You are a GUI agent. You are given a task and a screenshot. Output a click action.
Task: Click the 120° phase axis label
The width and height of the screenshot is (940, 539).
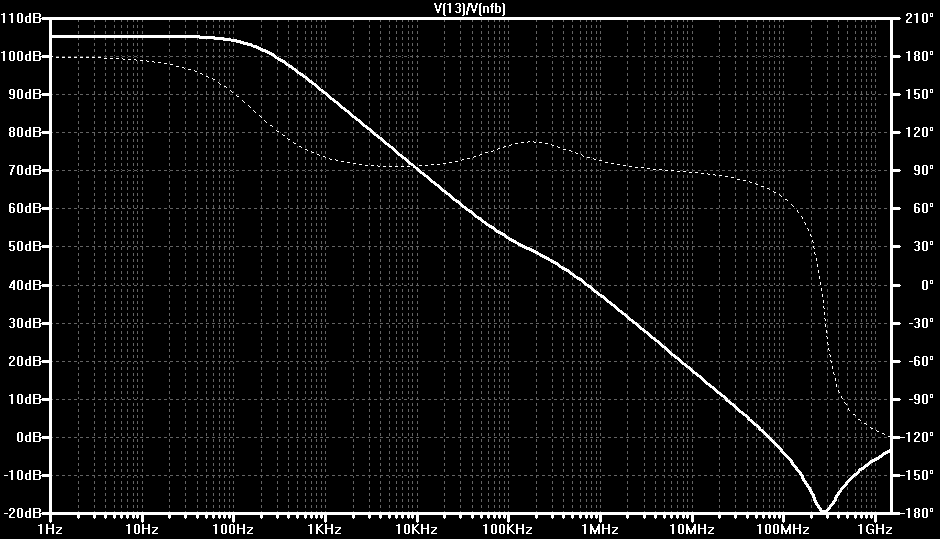click(x=920, y=133)
